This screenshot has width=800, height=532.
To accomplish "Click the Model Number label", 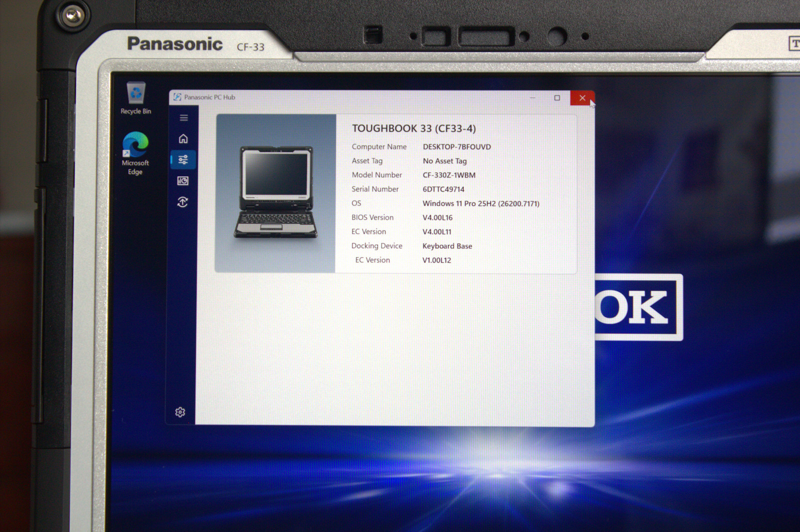I will click(x=376, y=175).
